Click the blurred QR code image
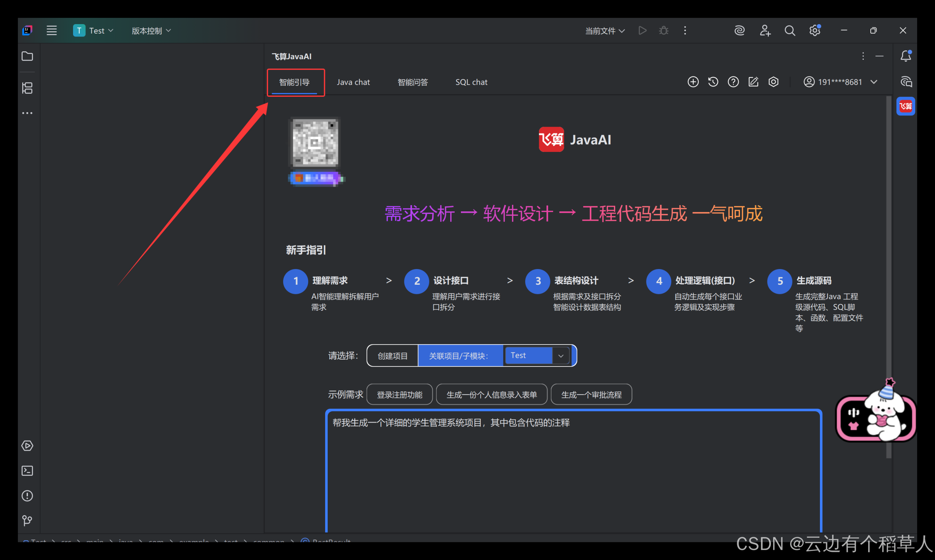Image resolution: width=935 pixels, height=560 pixels. [316, 142]
